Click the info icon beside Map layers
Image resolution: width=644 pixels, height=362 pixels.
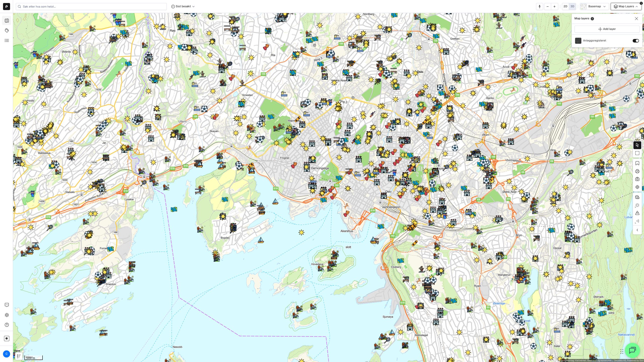coord(592,19)
